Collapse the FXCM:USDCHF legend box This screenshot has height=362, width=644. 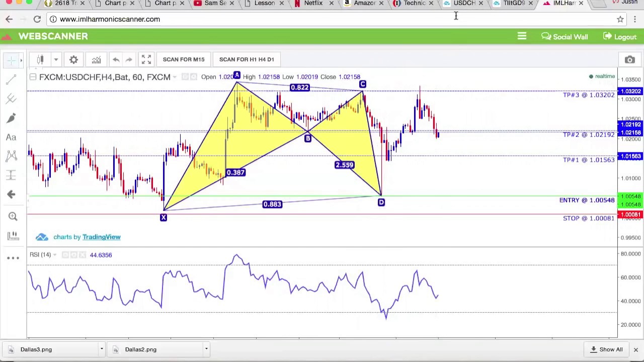(x=33, y=77)
